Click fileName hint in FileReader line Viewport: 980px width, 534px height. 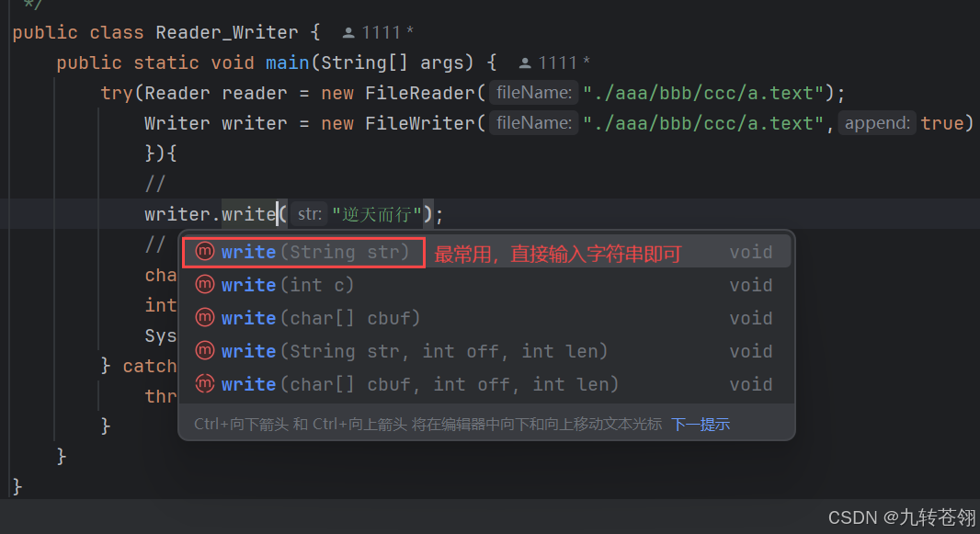534,93
